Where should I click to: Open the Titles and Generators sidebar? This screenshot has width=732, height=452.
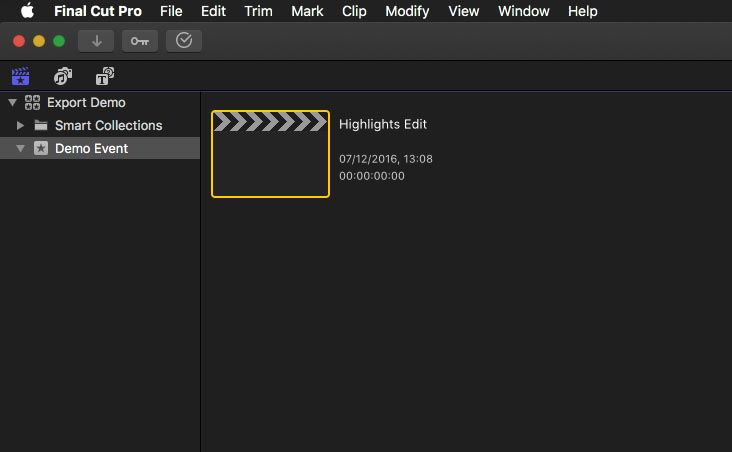[x=105, y=76]
